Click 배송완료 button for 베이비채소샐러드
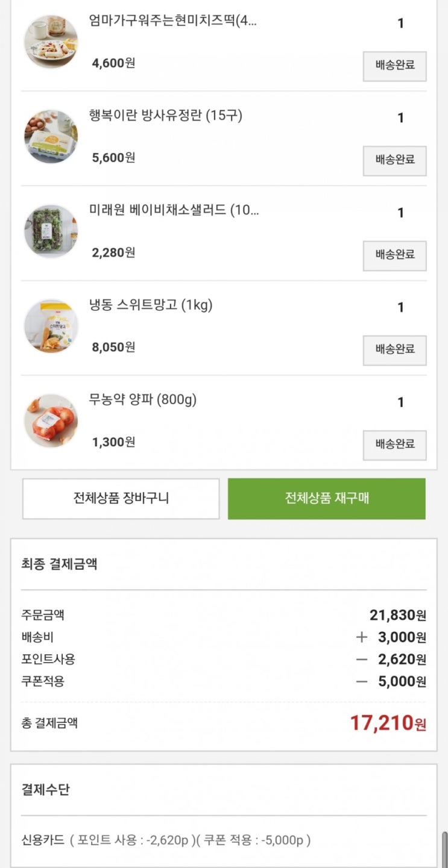 (x=394, y=255)
